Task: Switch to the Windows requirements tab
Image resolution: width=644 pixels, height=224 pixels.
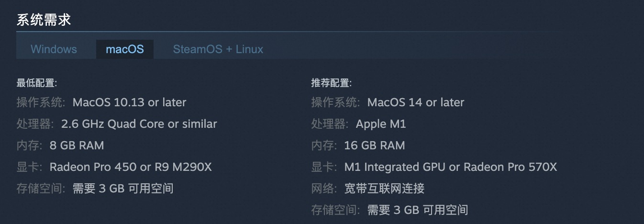Action: [54, 49]
